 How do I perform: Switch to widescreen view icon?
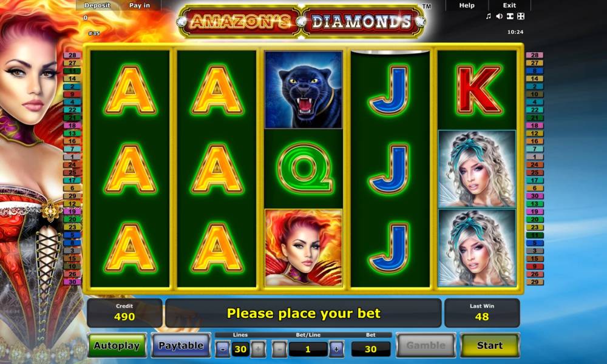click(510, 16)
